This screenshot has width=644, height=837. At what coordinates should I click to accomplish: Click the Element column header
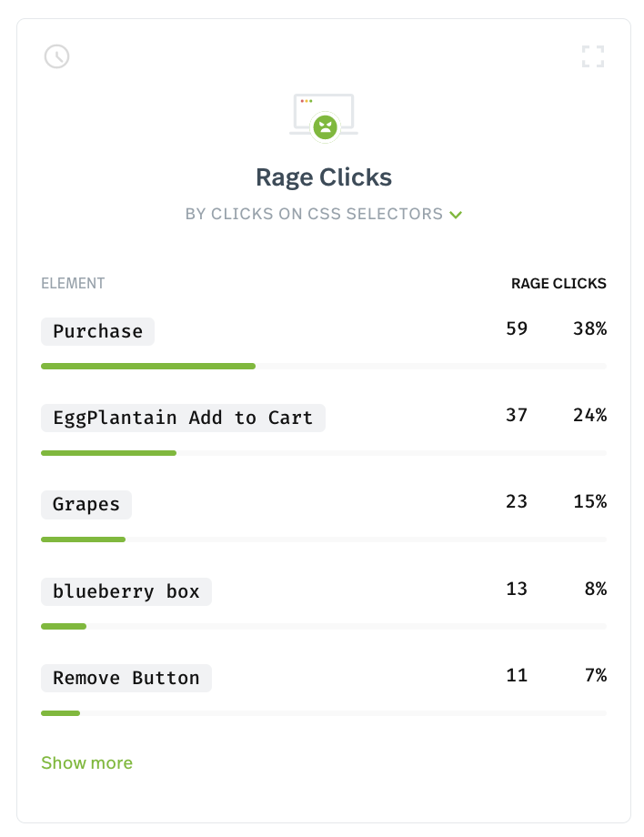73,284
